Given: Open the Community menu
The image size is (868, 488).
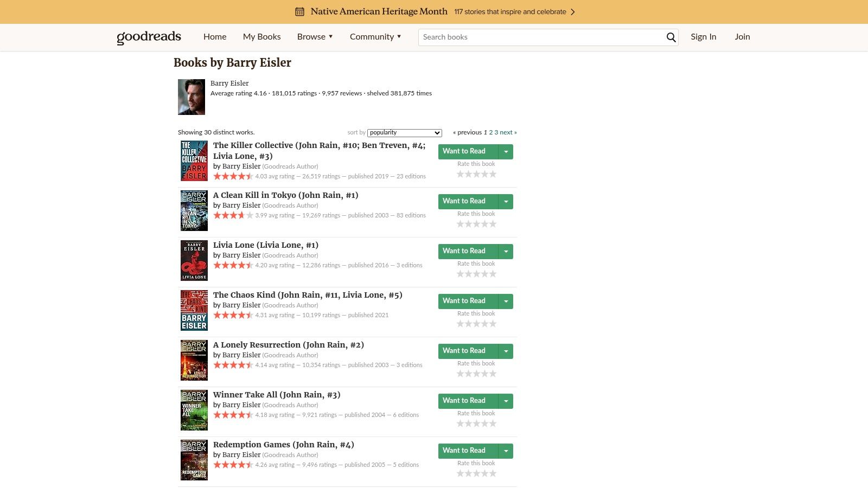Looking at the screenshot, I should pos(375,37).
